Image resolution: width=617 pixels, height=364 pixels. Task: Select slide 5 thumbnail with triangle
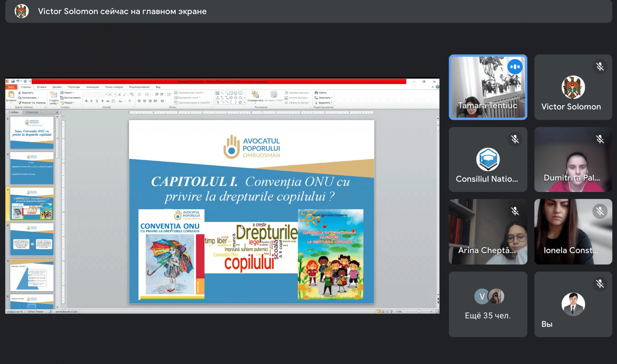pyautogui.click(x=32, y=275)
